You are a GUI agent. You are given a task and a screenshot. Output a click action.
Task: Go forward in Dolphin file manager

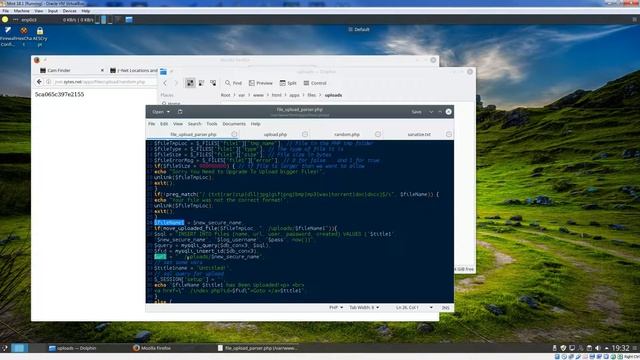click(x=176, y=83)
